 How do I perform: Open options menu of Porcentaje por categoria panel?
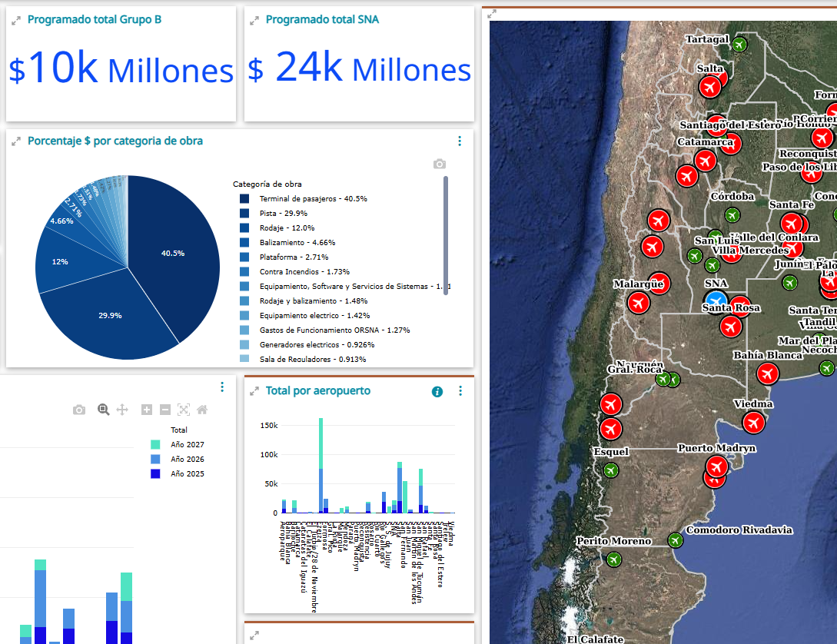pyautogui.click(x=460, y=141)
